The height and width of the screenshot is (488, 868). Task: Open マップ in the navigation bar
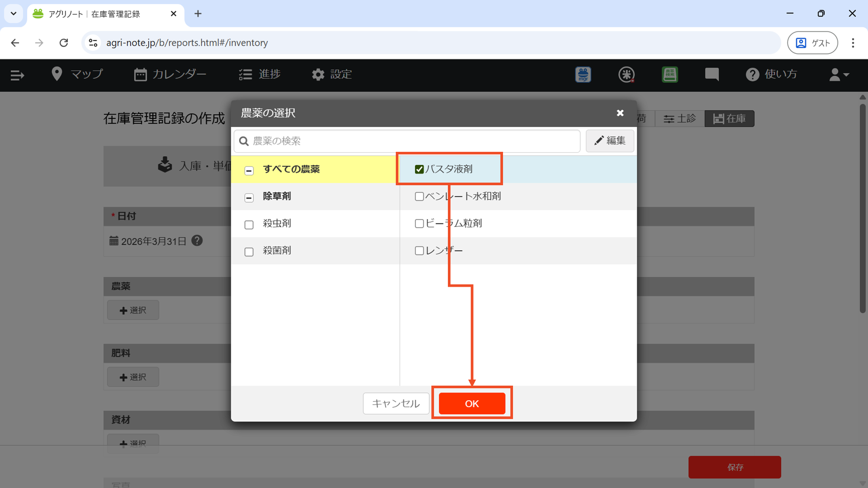coord(77,74)
